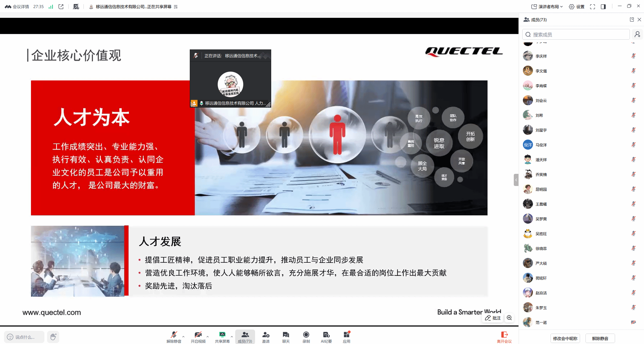Click the red 离开会议 button
The height and width of the screenshot is (344, 644).
[504, 336]
